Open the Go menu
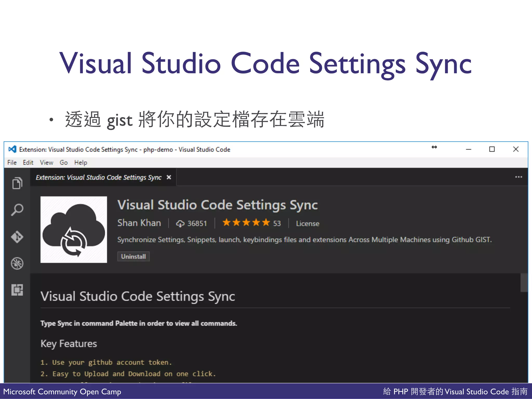 pyautogui.click(x=64, y=163)
